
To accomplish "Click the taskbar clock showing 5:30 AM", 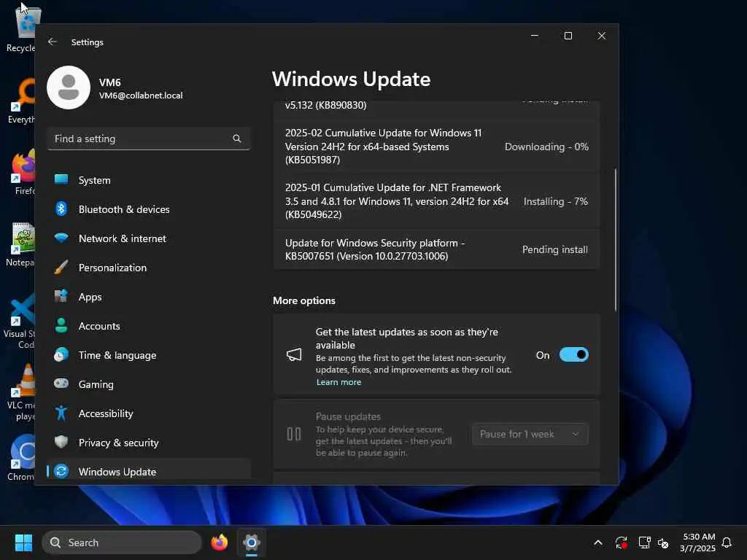I will click(698, 542).
